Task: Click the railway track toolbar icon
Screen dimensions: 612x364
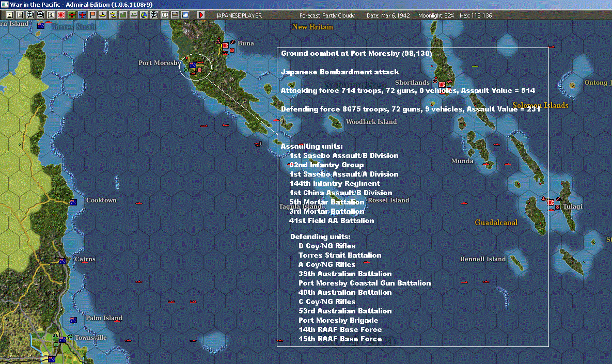Action: point(175,15)
